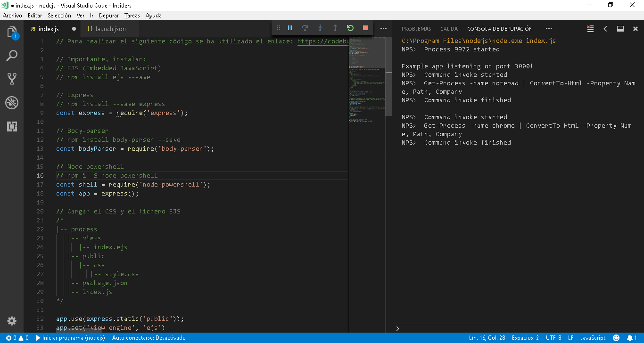
Task: Change the JavaScript language mode
Action: 593,338
